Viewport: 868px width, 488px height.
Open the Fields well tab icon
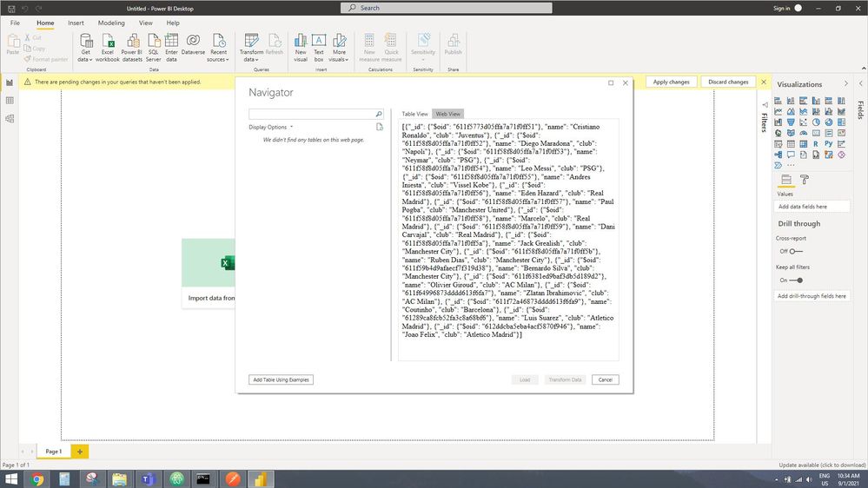(786, 180)
